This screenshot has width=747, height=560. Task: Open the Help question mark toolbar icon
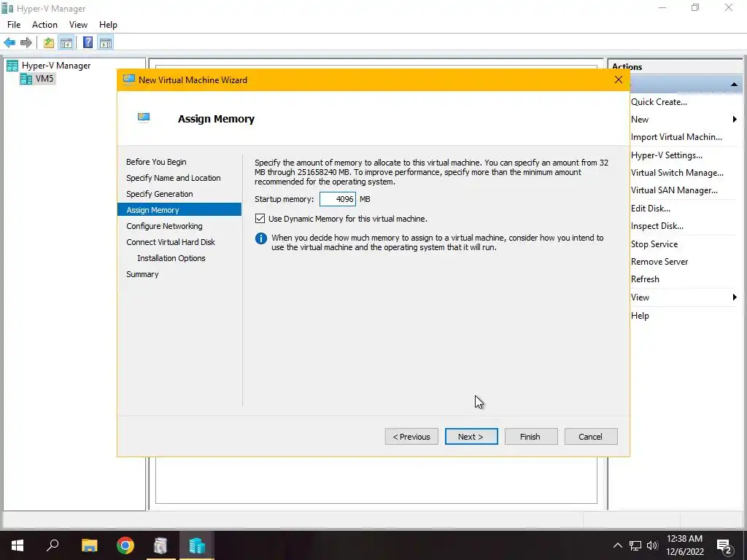(x=88, y=43)
